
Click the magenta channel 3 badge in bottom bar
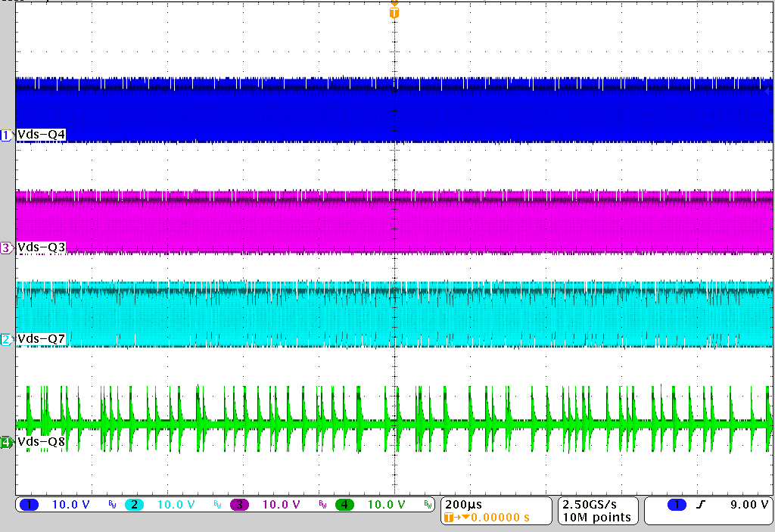[239, 505]
